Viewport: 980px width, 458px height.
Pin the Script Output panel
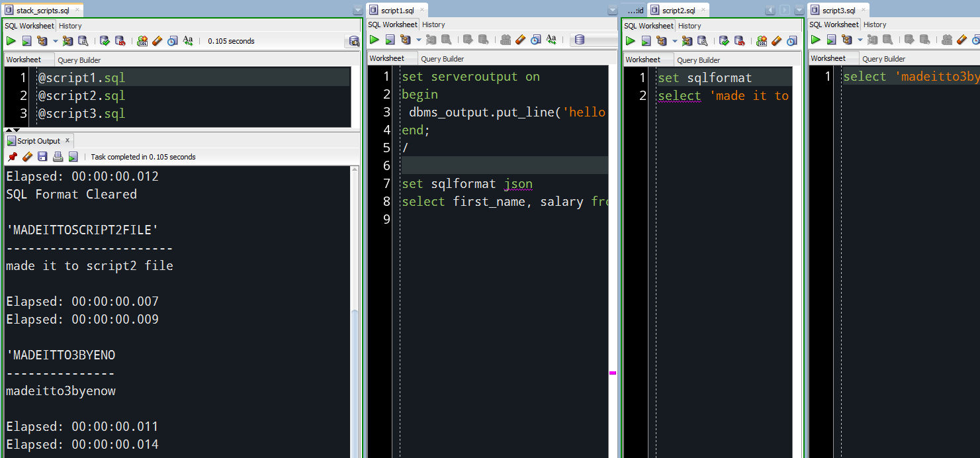click(12, 157)
